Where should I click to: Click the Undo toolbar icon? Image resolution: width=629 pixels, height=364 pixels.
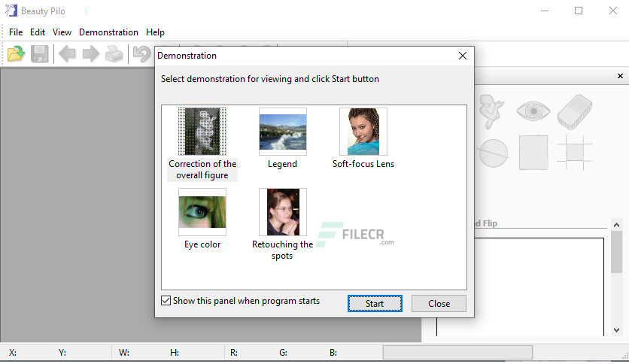pos(141,53)
